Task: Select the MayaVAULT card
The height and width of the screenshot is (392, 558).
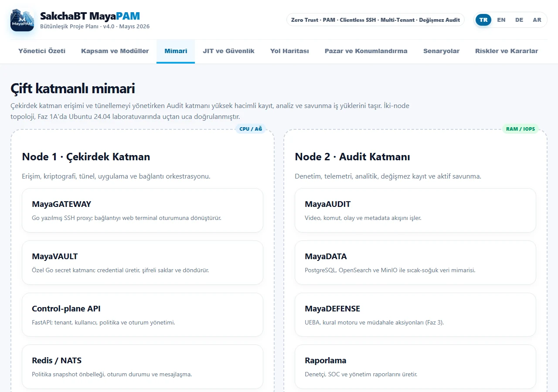Action: click(143, 263)
